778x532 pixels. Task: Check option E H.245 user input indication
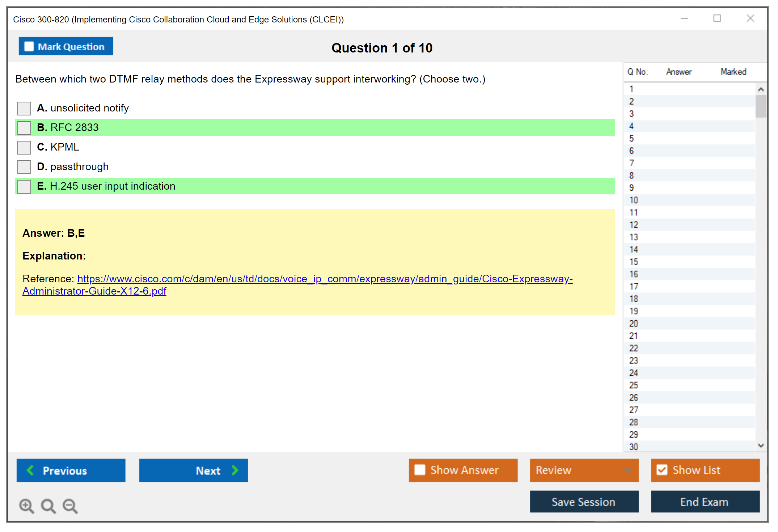(24, 186)
